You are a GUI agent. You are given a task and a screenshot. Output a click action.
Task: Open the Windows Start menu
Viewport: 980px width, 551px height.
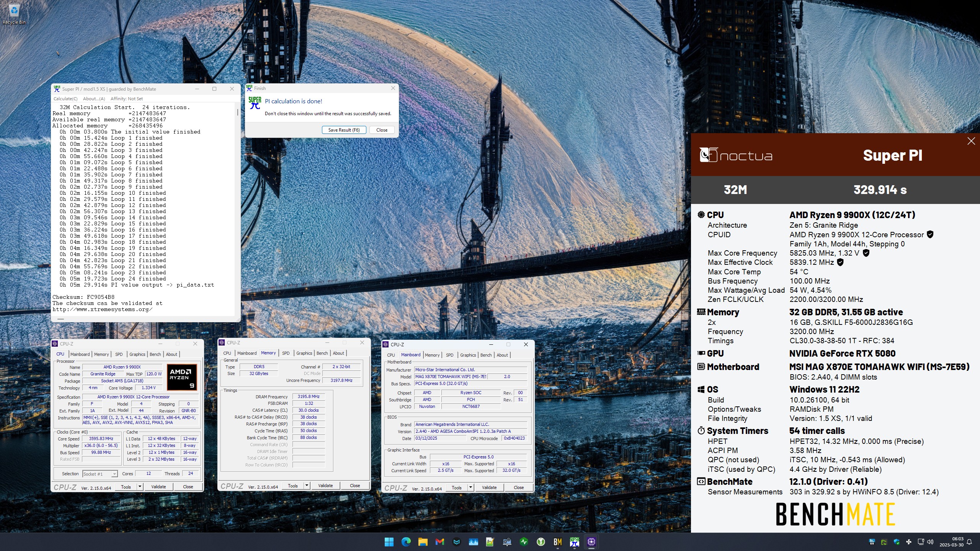(389, 541)
